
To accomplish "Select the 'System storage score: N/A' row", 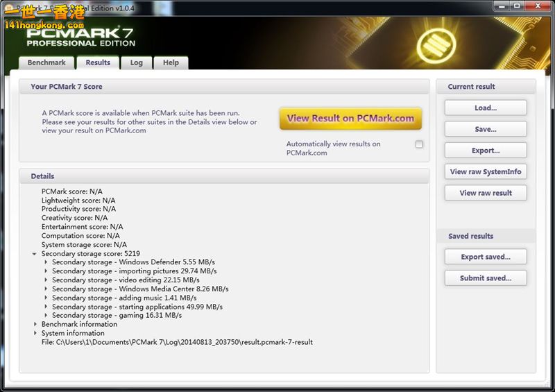I will [x=84, y=245].
